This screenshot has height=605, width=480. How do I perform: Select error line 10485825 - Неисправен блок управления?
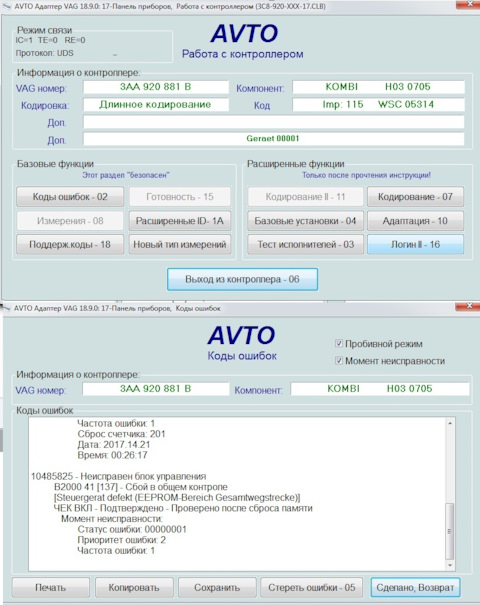[118, 476]
